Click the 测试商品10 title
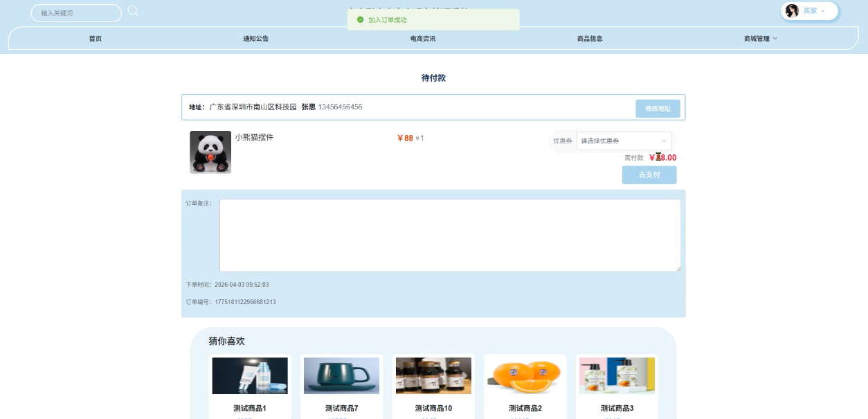868x419 pixels. click(433, 409)
